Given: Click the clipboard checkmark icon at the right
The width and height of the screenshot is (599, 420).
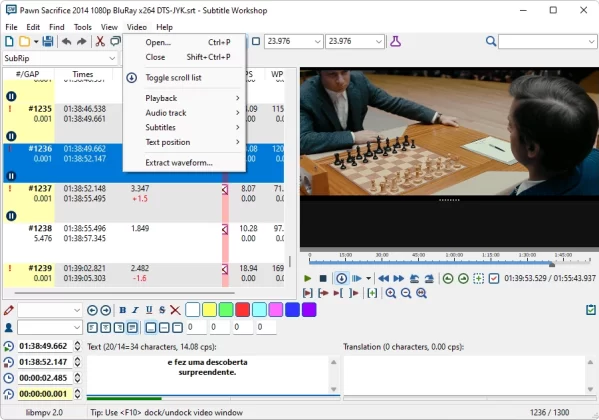Looking at the screenshot, I should pyautogui.click(x=591, y=310).
